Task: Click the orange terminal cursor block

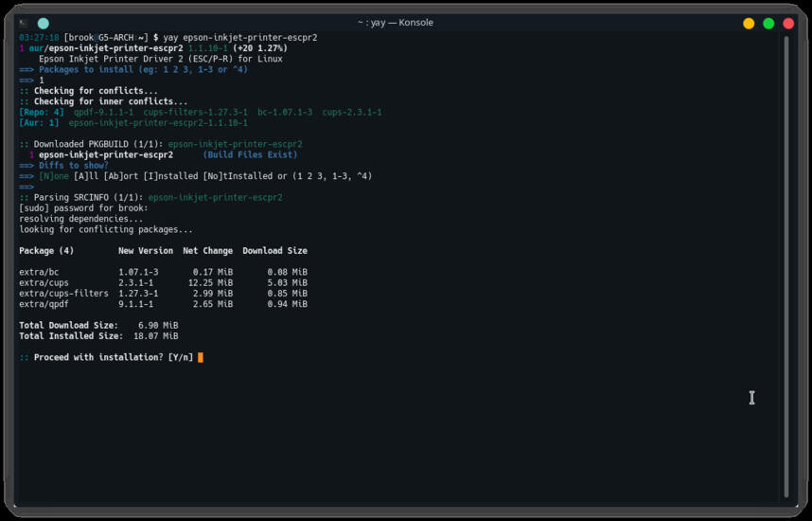Action: click(201, 357)
